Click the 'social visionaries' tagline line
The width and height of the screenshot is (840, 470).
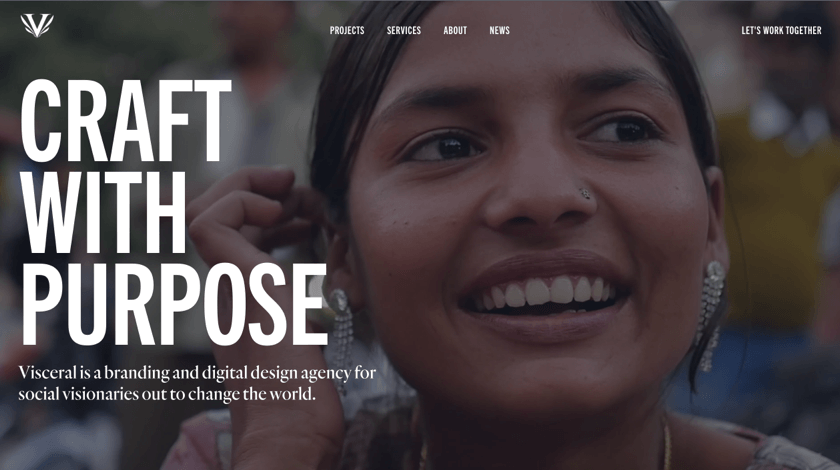(167, 394)
